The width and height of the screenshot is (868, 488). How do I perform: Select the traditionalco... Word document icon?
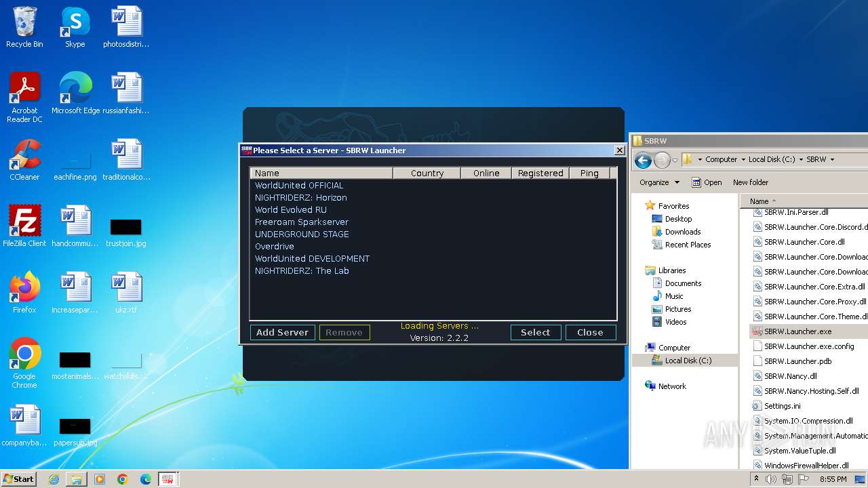coord(126,160)
